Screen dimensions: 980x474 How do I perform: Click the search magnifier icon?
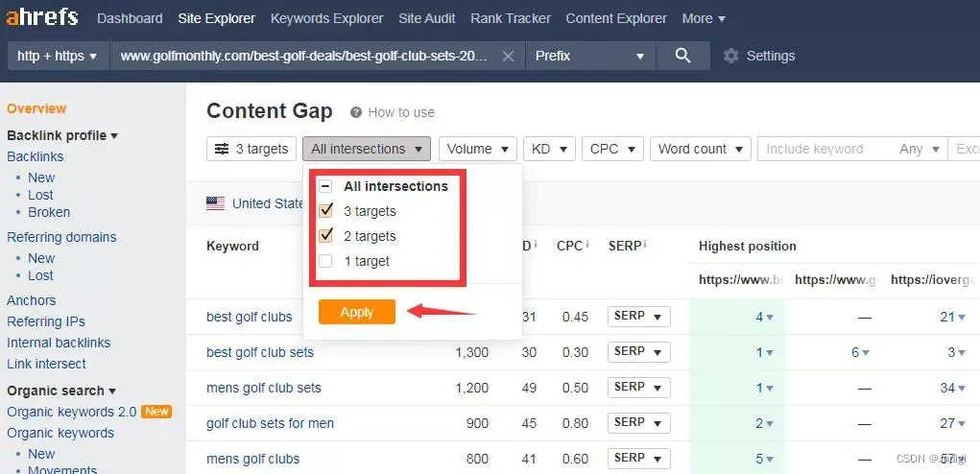click(682, 56)
